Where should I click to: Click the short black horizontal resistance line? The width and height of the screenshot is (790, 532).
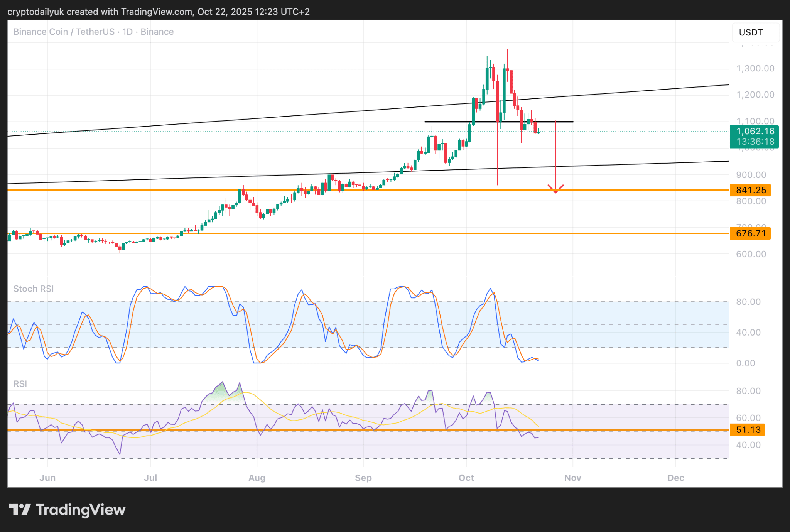pos(447,122)
